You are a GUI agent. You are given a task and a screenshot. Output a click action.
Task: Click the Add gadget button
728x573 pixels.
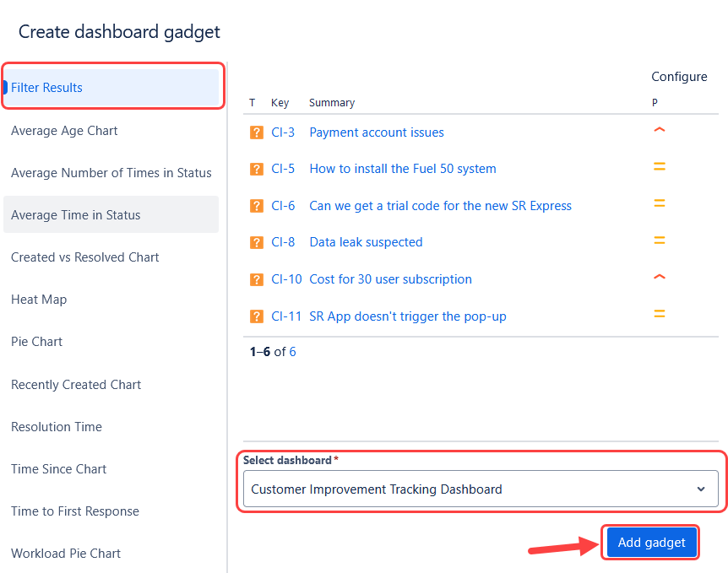[x=651, y=543]
